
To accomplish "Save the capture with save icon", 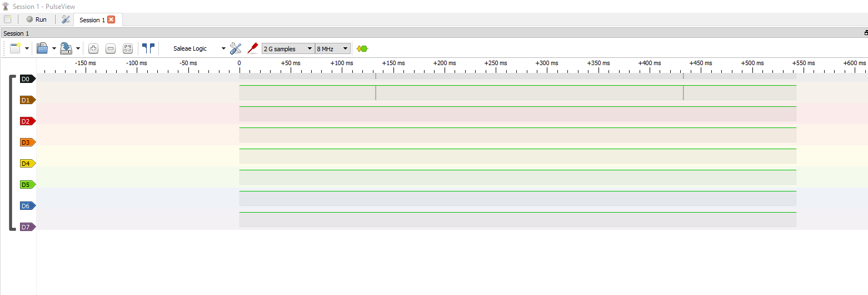I will (66, 48).
